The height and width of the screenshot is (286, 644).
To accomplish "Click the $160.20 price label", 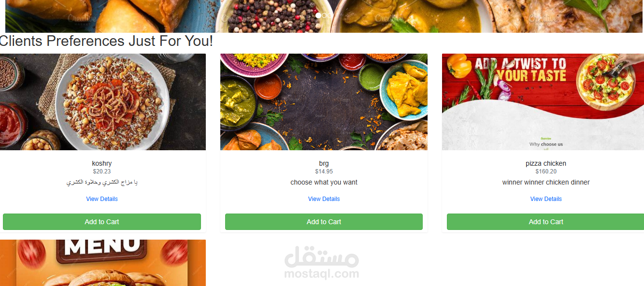I will click(546, 172).
